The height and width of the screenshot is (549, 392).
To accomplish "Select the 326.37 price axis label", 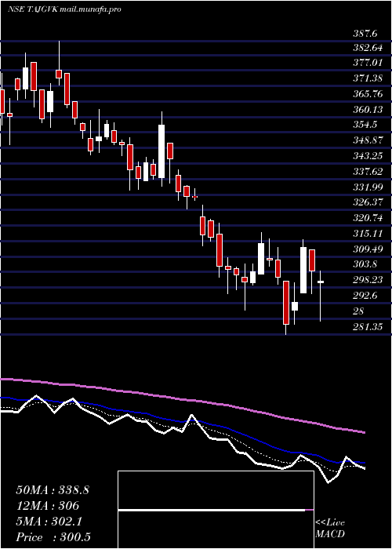I will (x=368, y=202).
